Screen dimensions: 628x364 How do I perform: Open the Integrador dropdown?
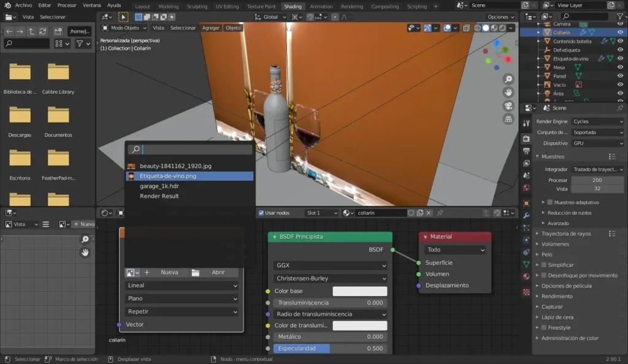[x=598, y=170]
